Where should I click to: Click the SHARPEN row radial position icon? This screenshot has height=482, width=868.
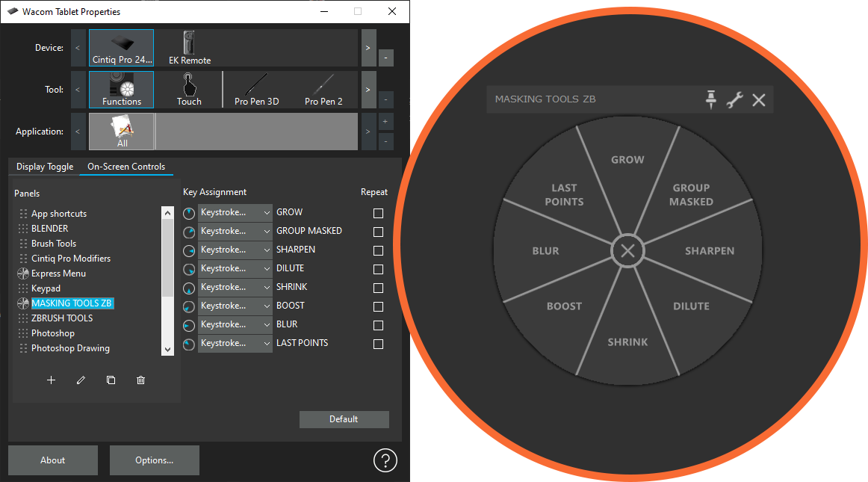189,251
